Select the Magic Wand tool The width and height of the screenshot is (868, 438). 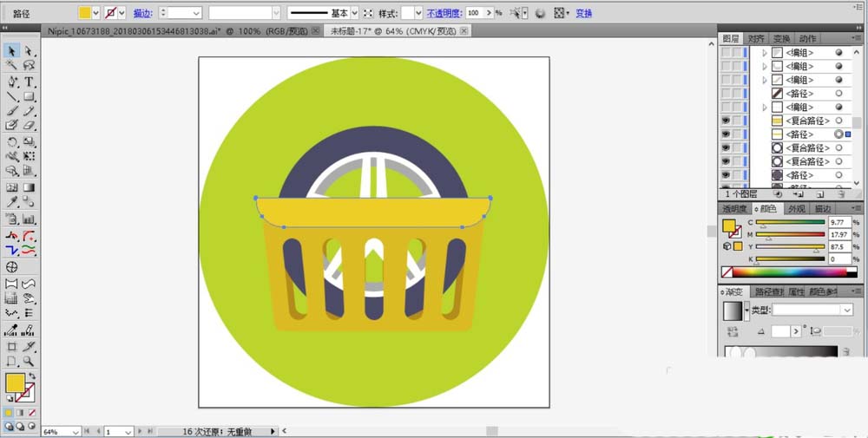coord(11,65)
